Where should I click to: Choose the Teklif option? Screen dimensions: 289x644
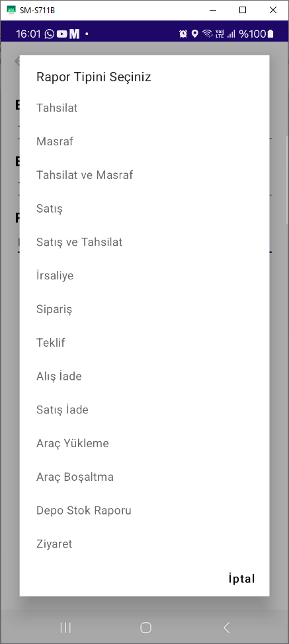point(144,343)
